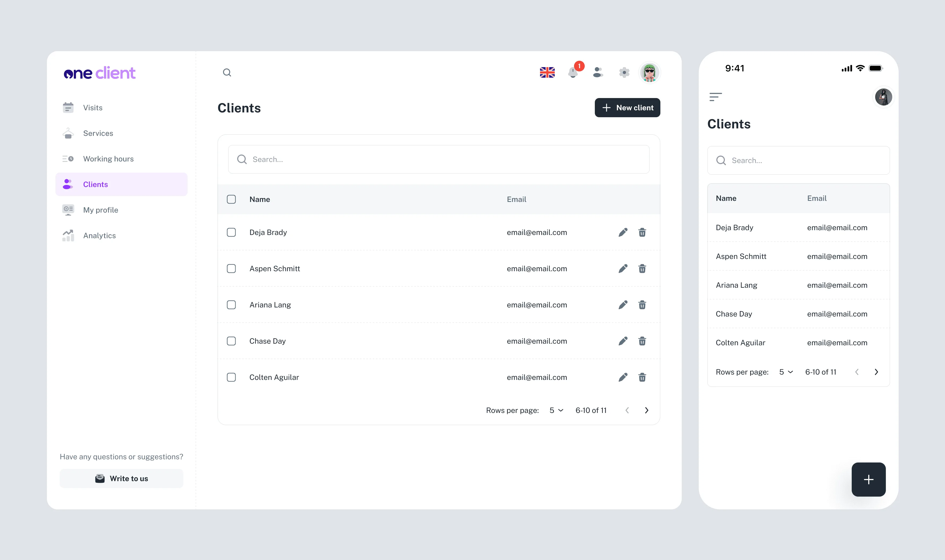Sort by mobile Name column header

726,198
